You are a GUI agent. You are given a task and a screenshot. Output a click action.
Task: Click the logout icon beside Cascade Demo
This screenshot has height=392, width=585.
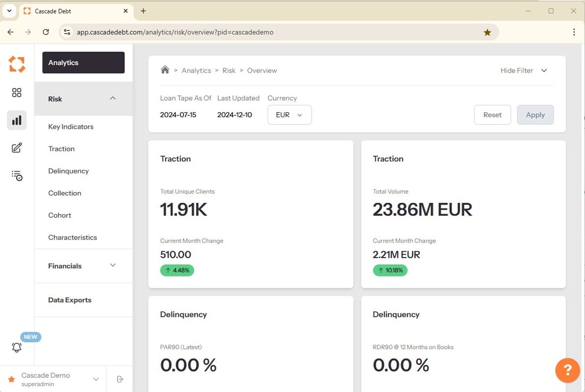120,379
